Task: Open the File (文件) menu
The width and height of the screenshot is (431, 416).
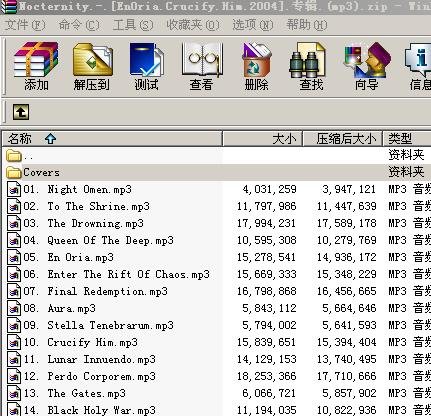Action: [25, 25]
